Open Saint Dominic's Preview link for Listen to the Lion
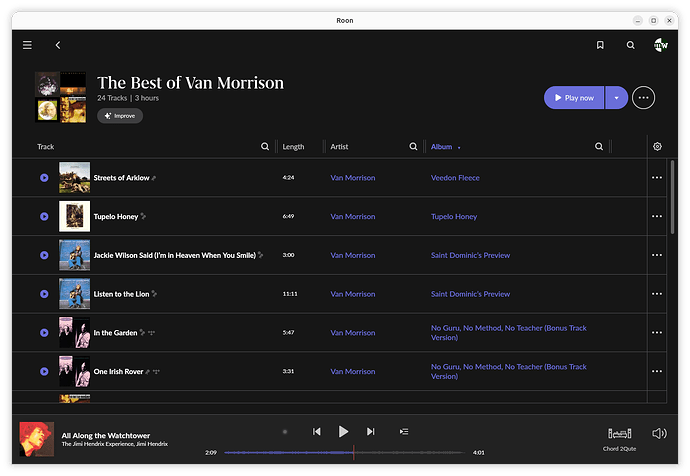The width and height of the screenshot is (690, 476). 470,294
